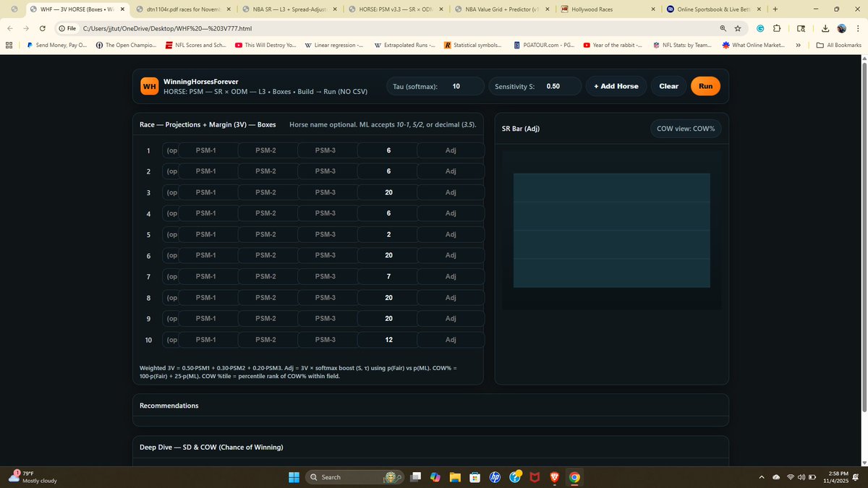Open the Windows Start menu
The height and width of the screenshot is (488, 868).
(294, 477)
